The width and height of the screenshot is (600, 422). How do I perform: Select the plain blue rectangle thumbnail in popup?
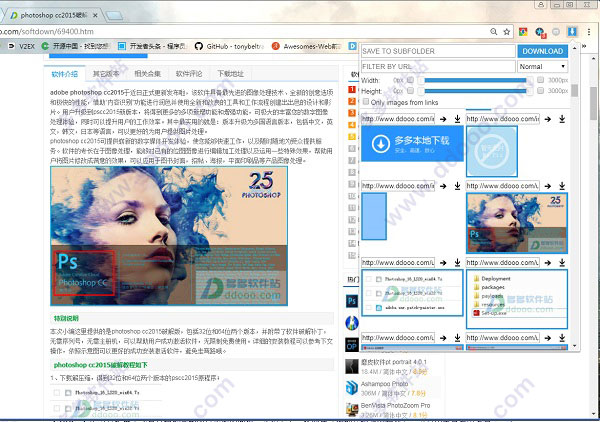pos(374,216)
